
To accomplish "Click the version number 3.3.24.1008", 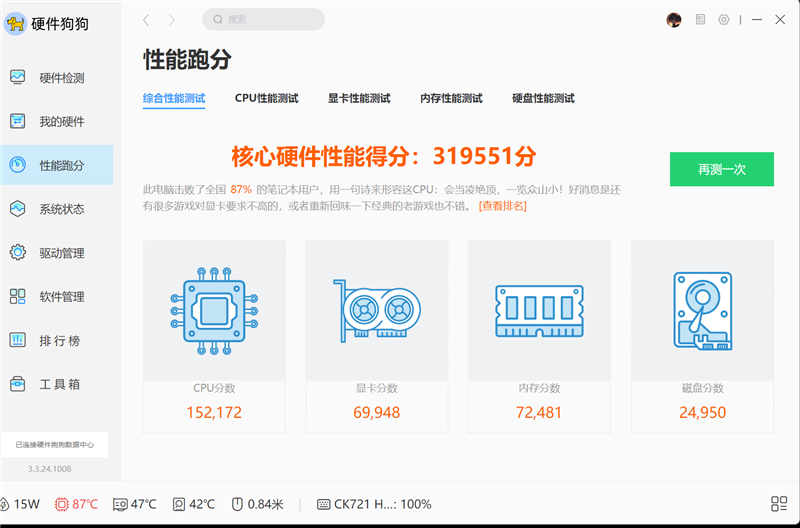I will click(49, 469).
